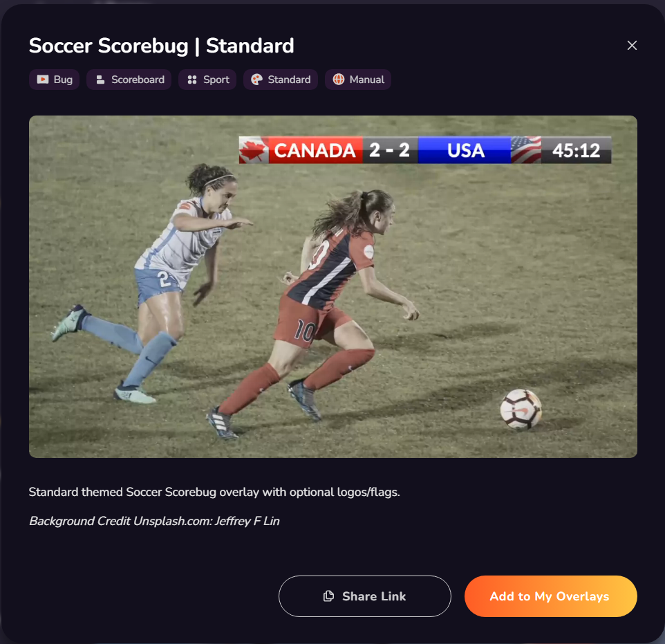This screenshot has height=644, width=665.
Task: Click player number 10 in the preview
Action: point(306,330)
